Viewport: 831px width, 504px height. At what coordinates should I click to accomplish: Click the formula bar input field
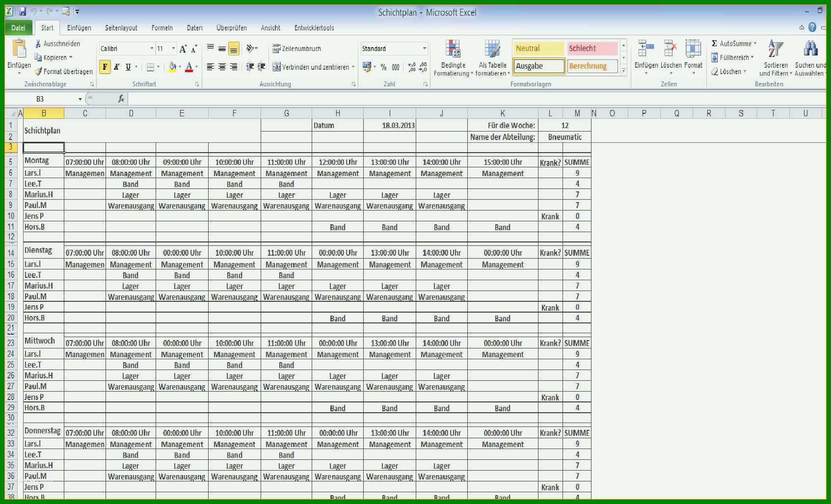pos(476,99)
